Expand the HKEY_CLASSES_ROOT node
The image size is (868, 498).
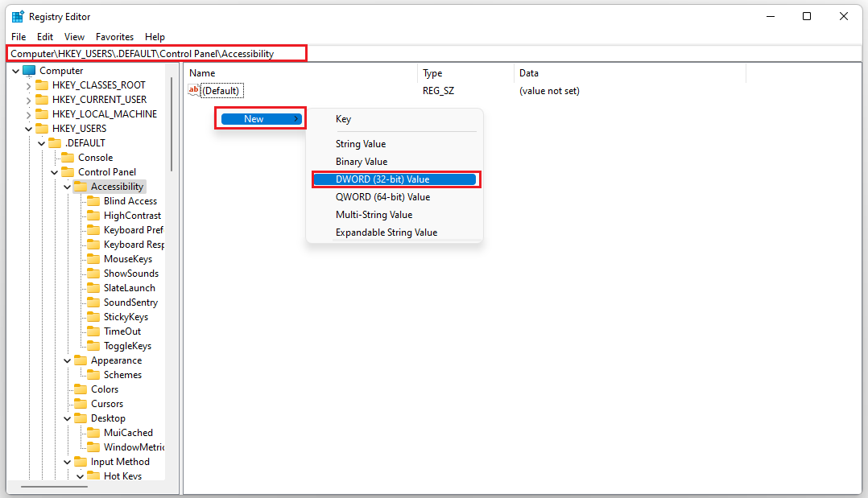(29, 86)
